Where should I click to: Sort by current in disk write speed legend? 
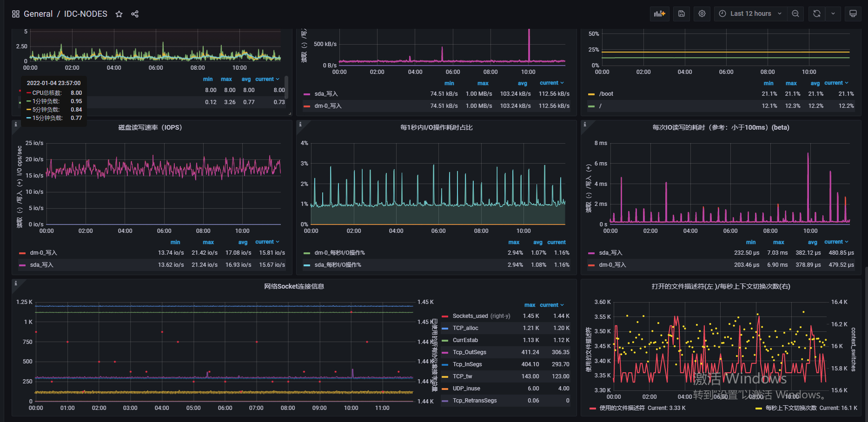552,83
